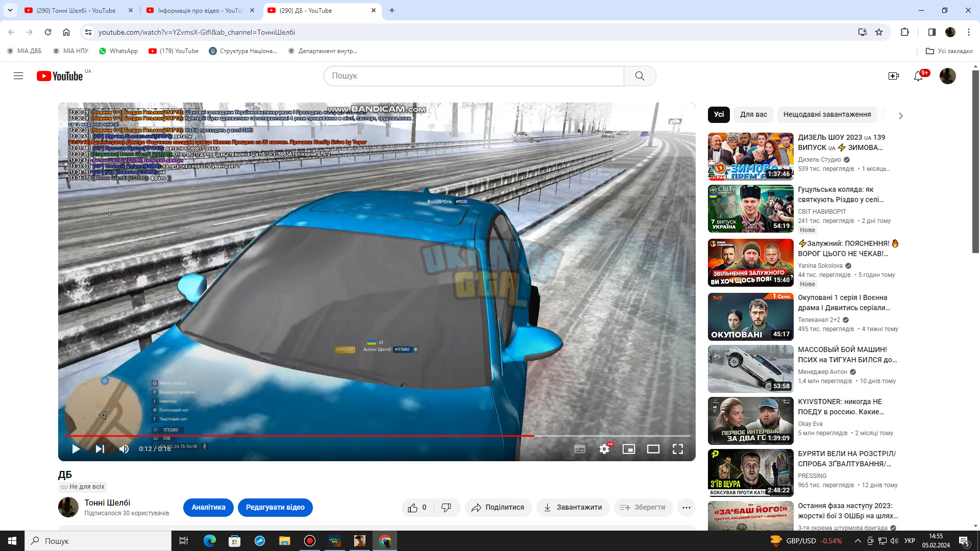This screenshot has height=551, width=980.
Task: Toggle theater mode
Action: tap(653, 449)
